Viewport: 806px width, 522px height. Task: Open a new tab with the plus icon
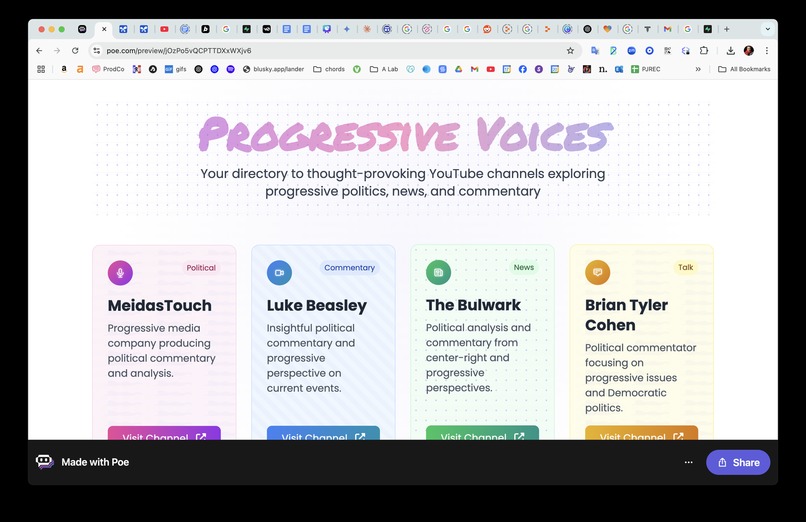[726, 29]
